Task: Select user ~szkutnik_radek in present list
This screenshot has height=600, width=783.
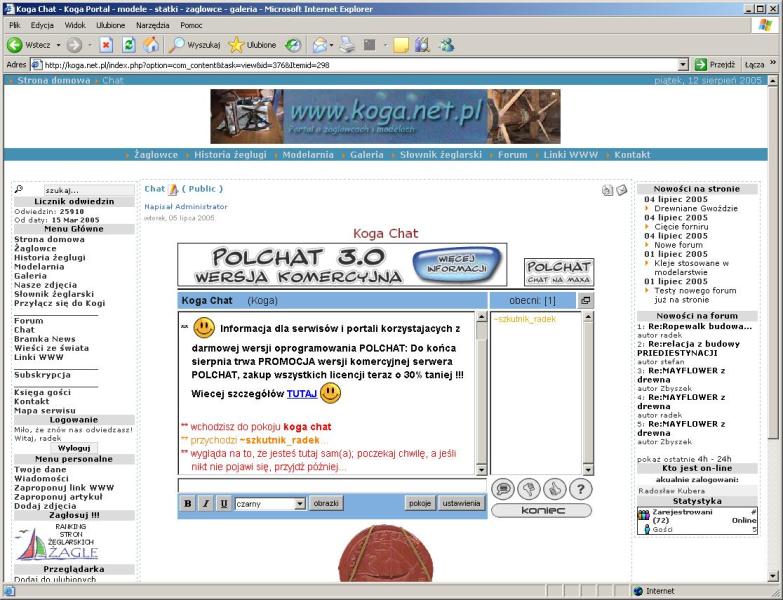Action: pyautogui.click(x=524, y=319)
